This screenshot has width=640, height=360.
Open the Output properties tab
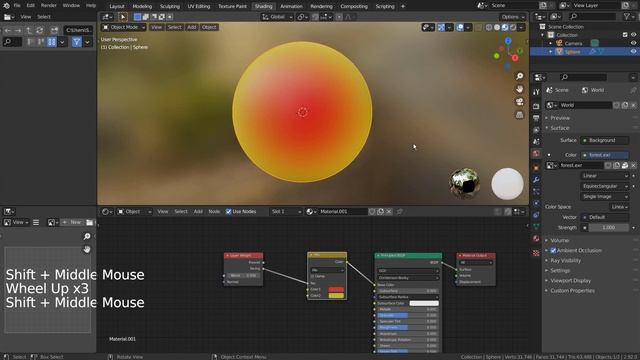(x=536, y=118)
